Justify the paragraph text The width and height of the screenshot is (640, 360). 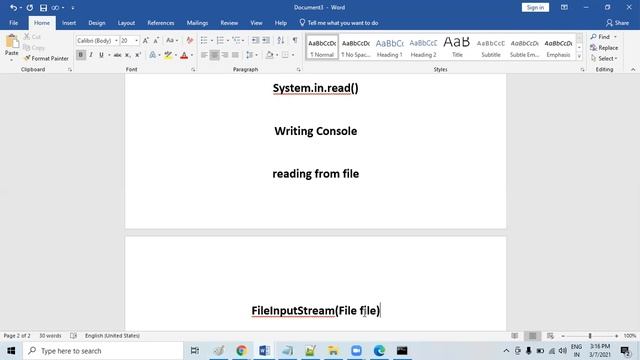tap(235, 55)
